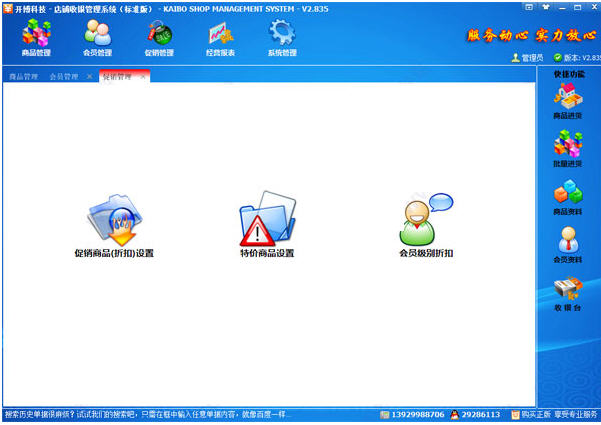Image resolution: width=601 pixels, height=425 pixels.
Task: Click the 购买正版 icon in status bar
Action: click(516, 415)
